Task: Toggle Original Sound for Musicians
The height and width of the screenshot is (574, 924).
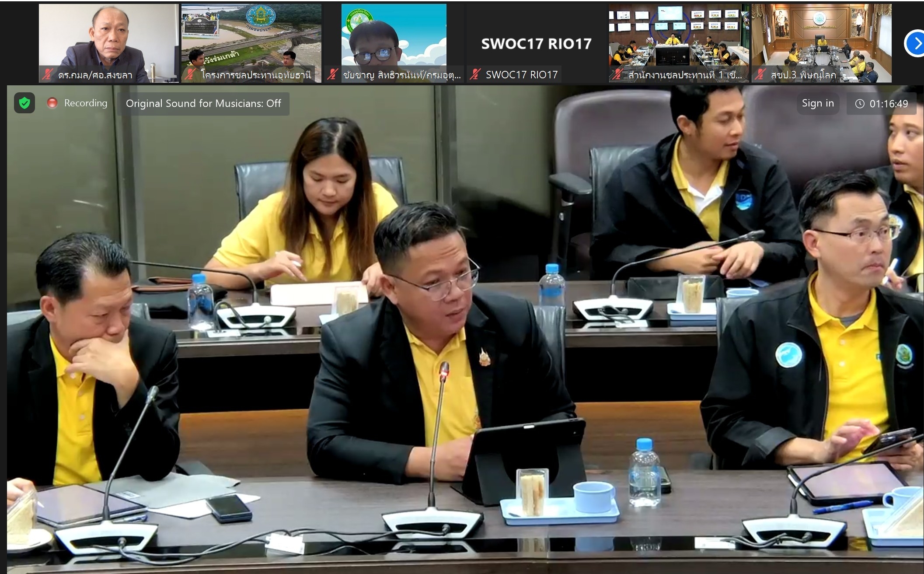Action: click(x=203, y=104)
